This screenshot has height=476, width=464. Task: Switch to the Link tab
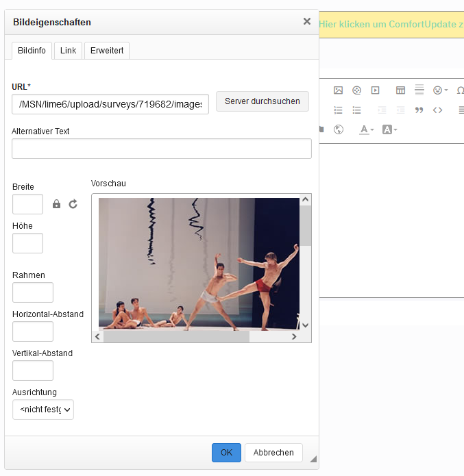click(x=69, y=51)
